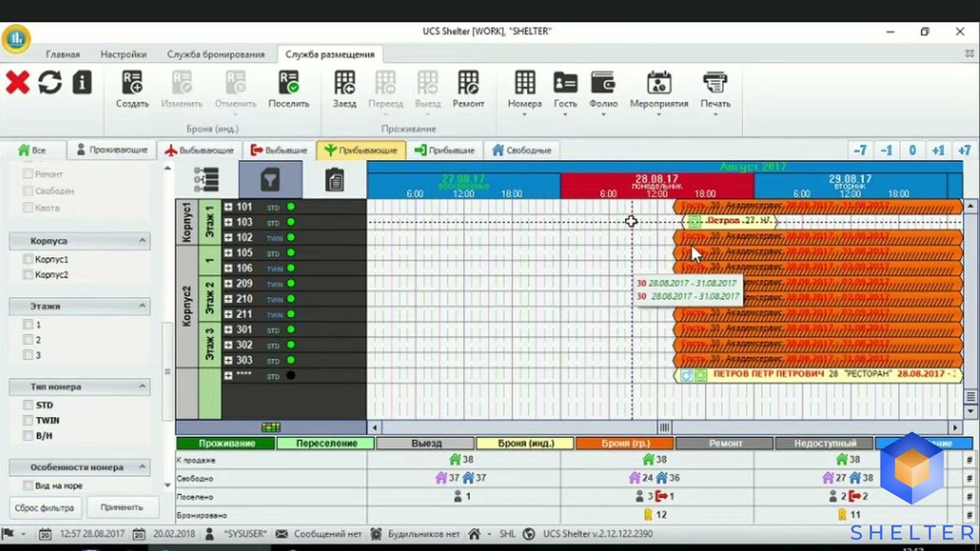980x551 pixels.
Task: Click the Применить button
Action: [121, 507]
